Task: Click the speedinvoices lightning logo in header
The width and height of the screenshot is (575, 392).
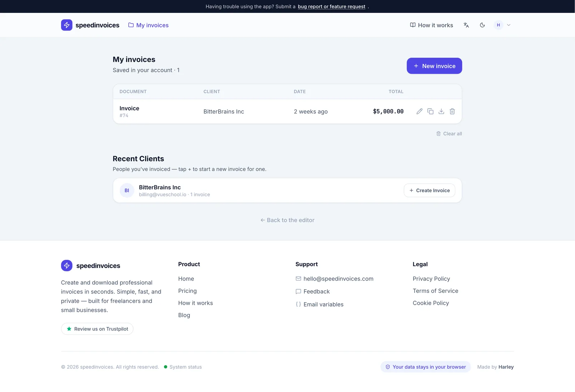Action: tap(66, 25)
